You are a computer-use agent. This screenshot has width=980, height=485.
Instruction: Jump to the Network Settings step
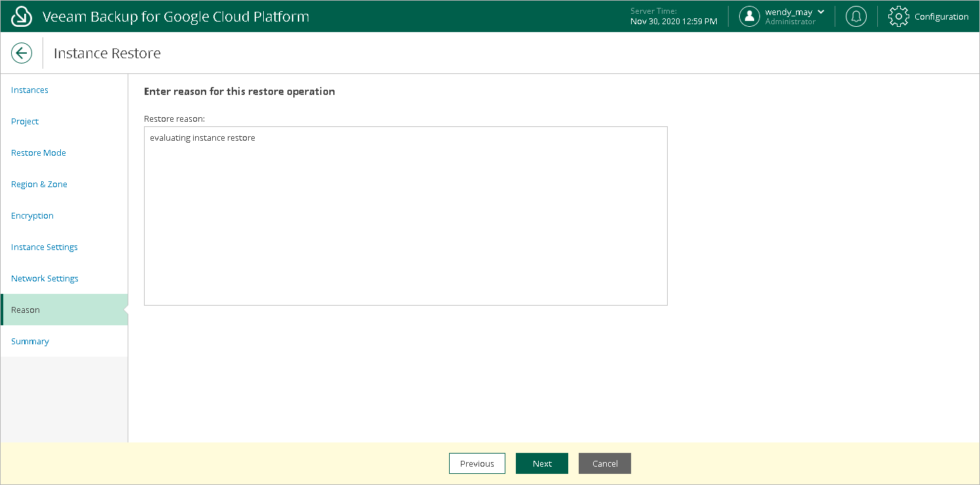[x=64, y=278]
